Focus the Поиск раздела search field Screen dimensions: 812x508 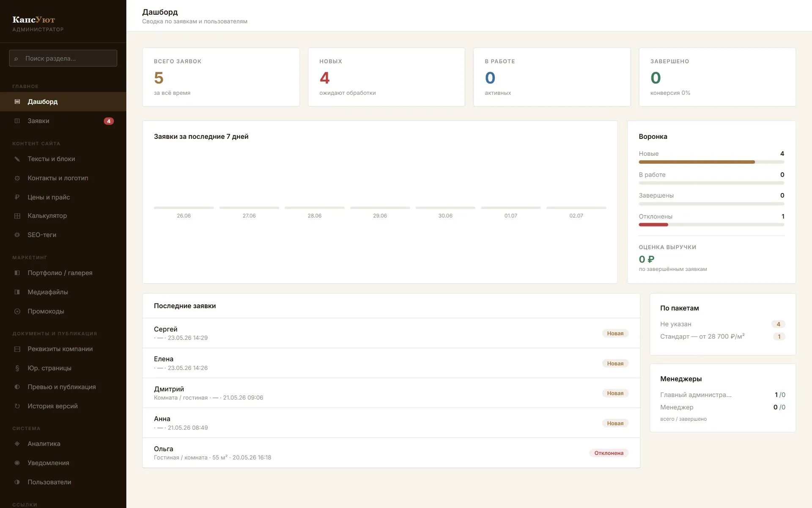(x=63, y=58)
